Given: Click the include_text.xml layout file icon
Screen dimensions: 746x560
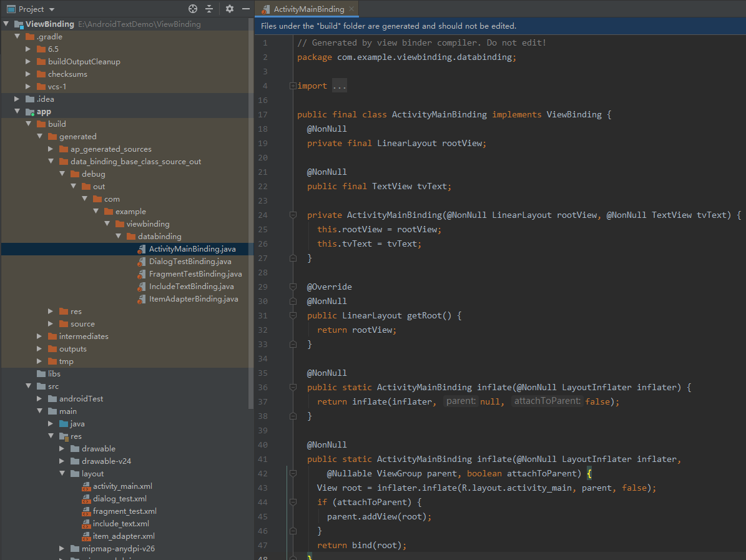Looking at the screenshot, I should click(86, 524).
